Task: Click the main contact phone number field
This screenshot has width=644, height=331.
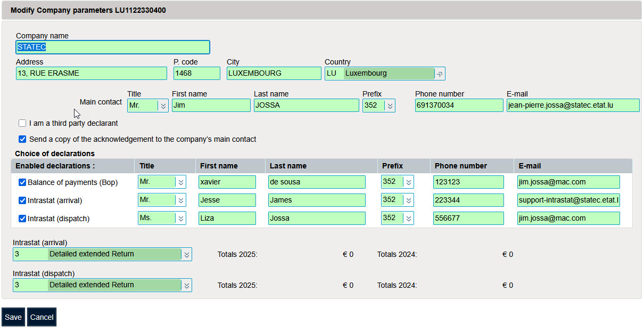Action: pyautogui.click(x=459, y=105)
